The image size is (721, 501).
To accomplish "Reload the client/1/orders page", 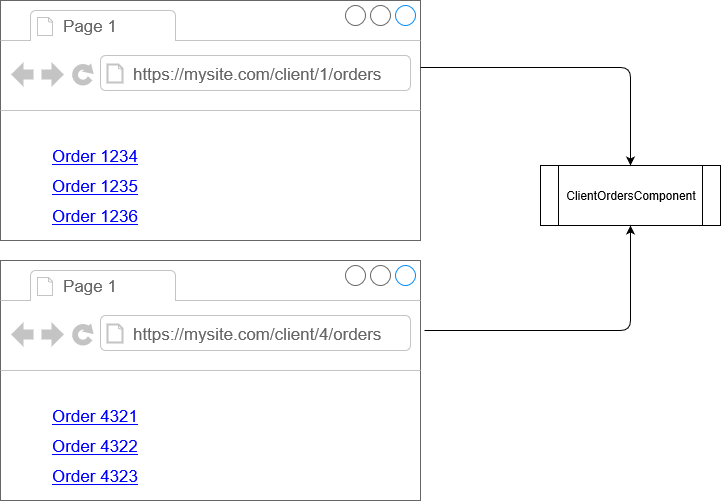I will tap(83, 74).
